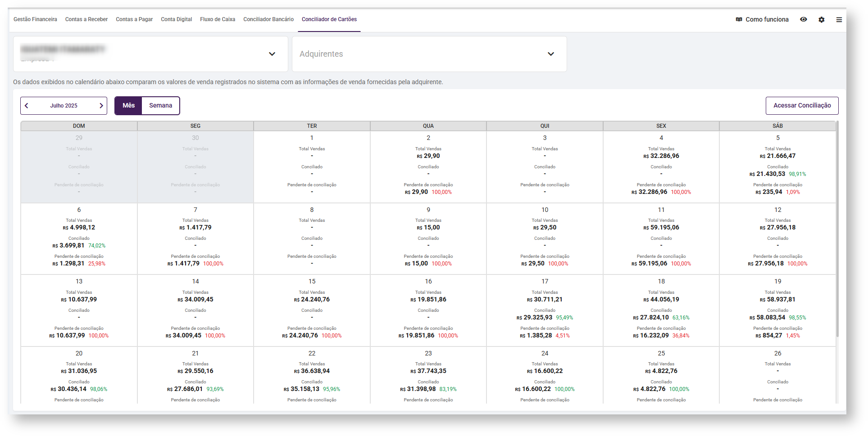Click the Como funciona link
868x436 pixels.
pos(767,19)
